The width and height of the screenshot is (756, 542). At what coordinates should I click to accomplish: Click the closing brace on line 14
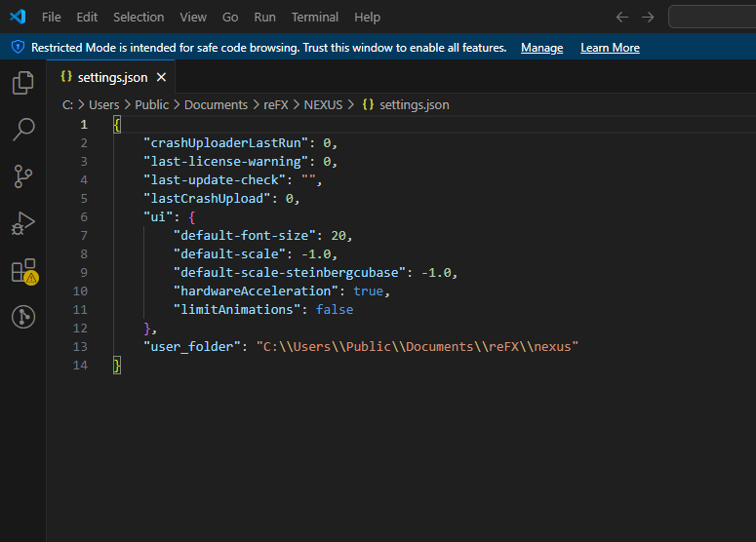(x=117, y=366)
